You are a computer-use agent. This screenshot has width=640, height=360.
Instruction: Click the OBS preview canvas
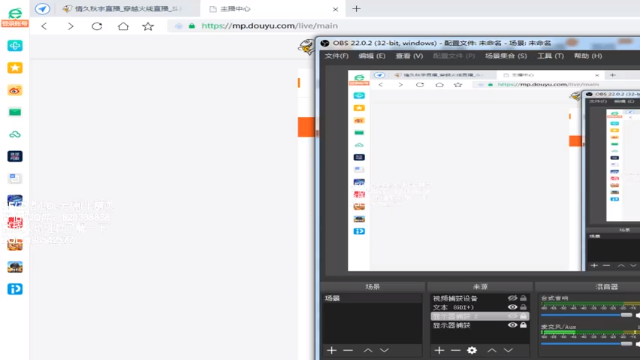pos(494,171)
